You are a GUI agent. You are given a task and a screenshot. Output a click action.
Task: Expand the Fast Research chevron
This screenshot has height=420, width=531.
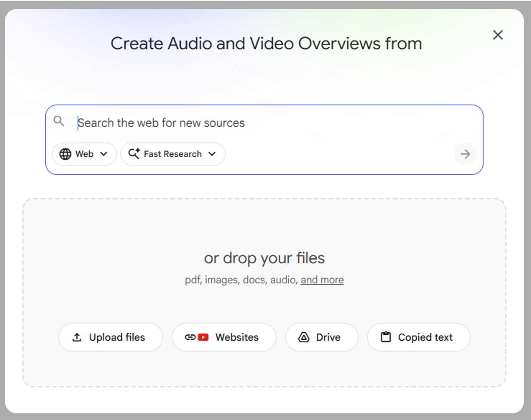click(212, 154)
